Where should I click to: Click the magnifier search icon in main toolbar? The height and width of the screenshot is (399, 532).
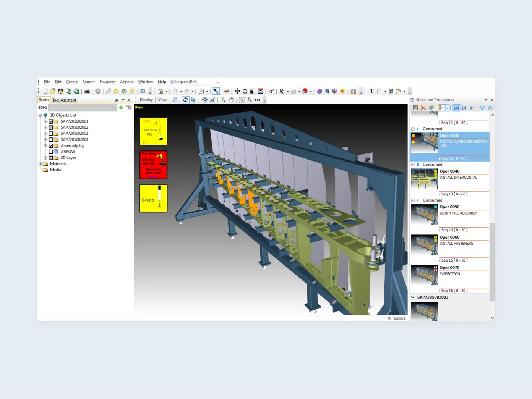109,91
